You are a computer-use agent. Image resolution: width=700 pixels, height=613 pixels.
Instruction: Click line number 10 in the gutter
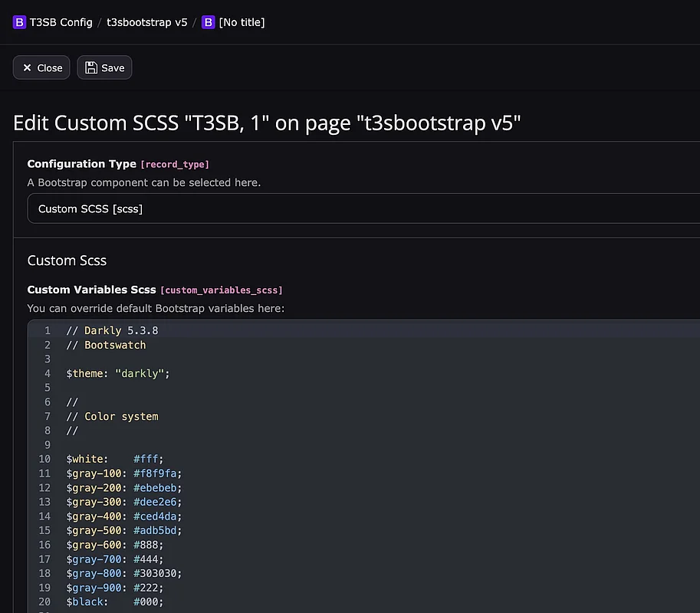(44, 459)
